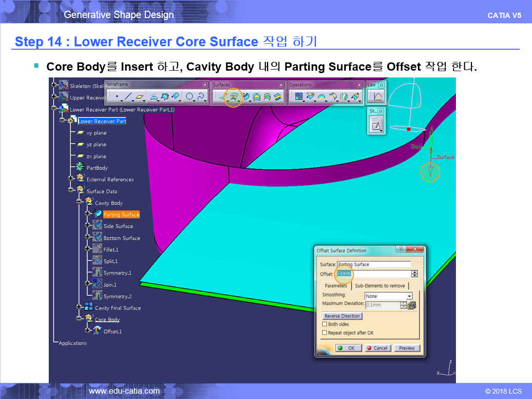Click the Point tool in Wireframe toolbar
This screenshot has height=399, width=532.
pos(117,97)
